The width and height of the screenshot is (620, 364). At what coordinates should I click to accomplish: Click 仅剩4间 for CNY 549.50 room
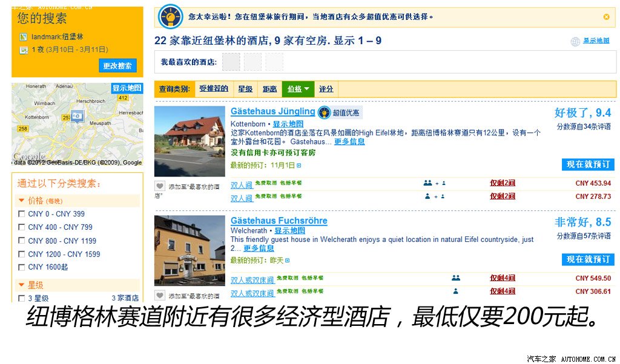pos(503,278)
